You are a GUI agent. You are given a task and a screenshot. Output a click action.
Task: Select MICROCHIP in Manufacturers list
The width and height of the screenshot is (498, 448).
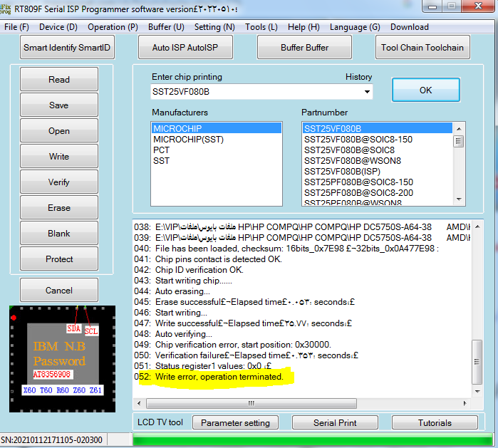(x=217, y=128)
